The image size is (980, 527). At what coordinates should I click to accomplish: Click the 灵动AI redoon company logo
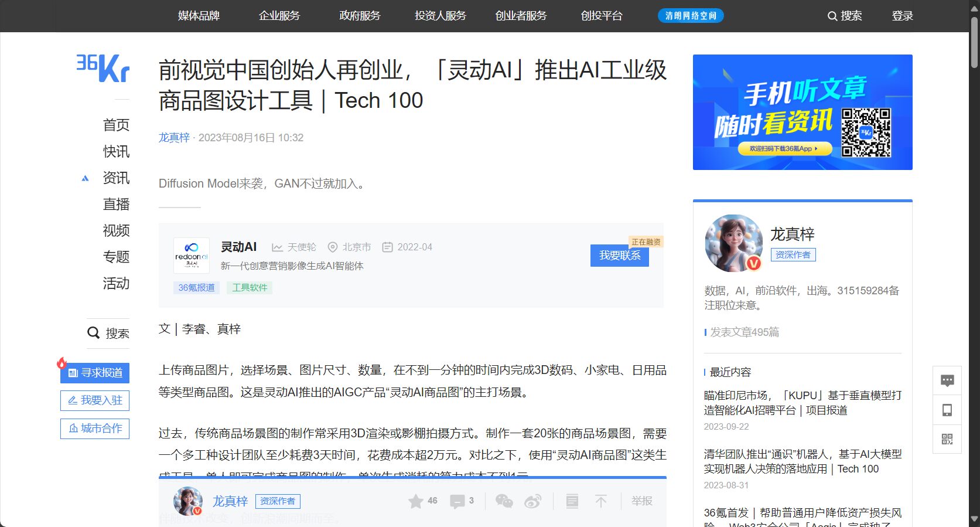click(x=192, y=255)
